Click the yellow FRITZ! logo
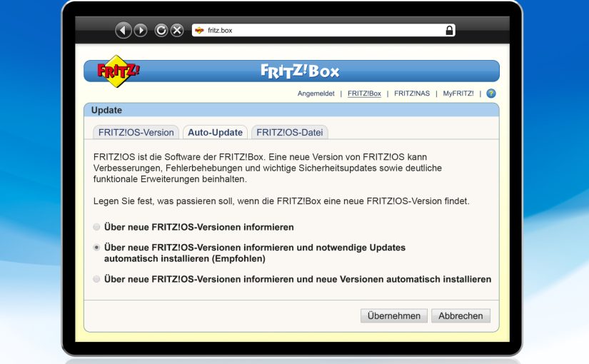Screen dimensions: 589x364 [x=119, y=71]
